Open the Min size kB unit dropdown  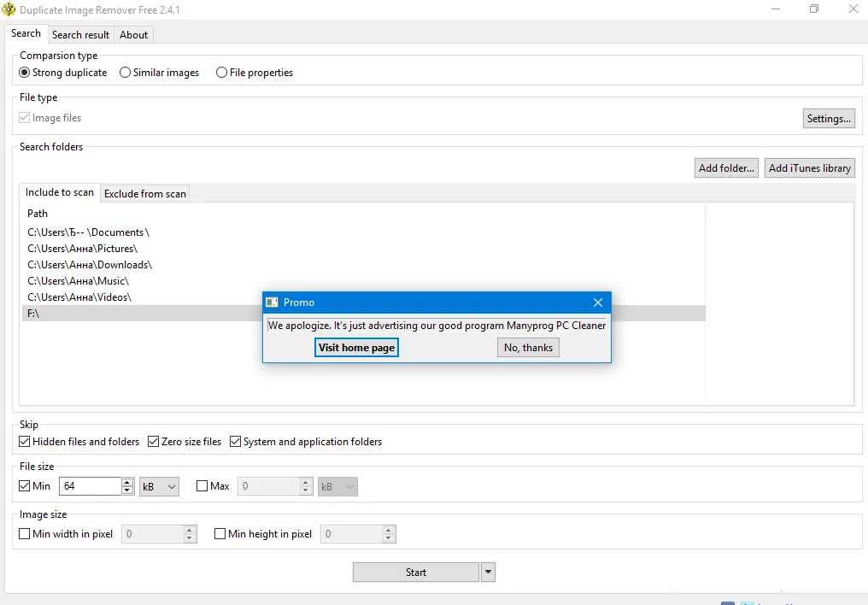tap(160, 486)
